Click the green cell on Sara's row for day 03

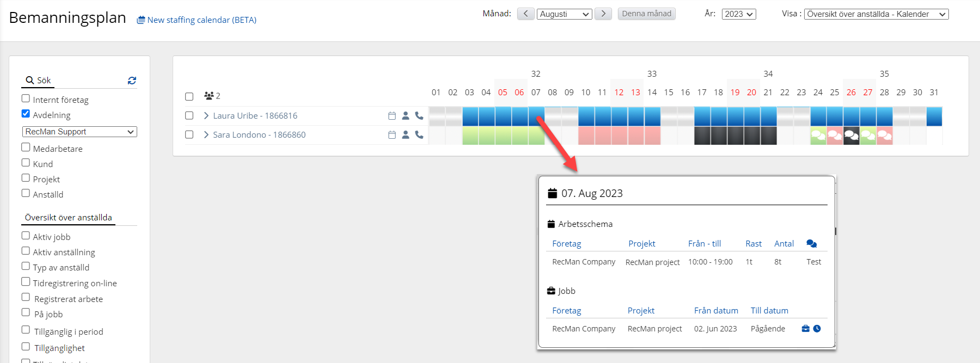click(470, 136)
